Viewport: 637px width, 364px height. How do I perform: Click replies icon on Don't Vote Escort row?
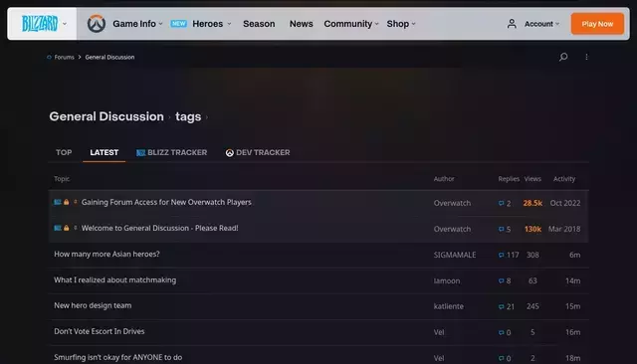(502, 332)
